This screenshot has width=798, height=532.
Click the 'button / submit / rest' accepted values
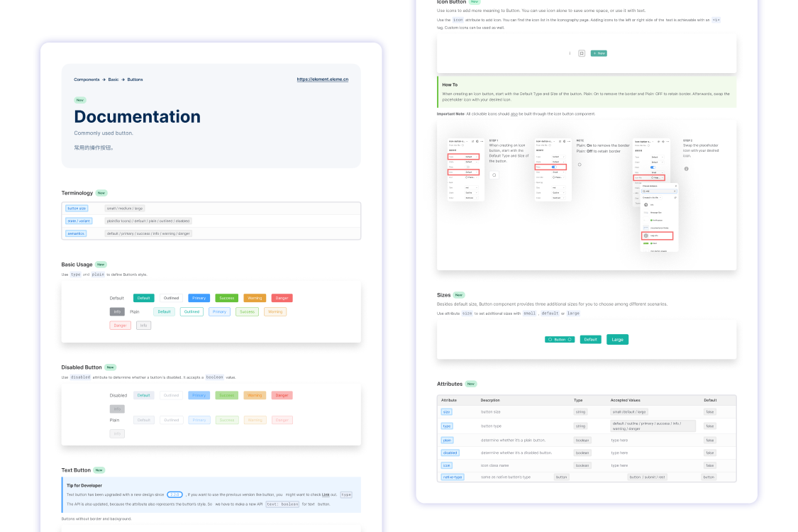[x=647, y=477]
